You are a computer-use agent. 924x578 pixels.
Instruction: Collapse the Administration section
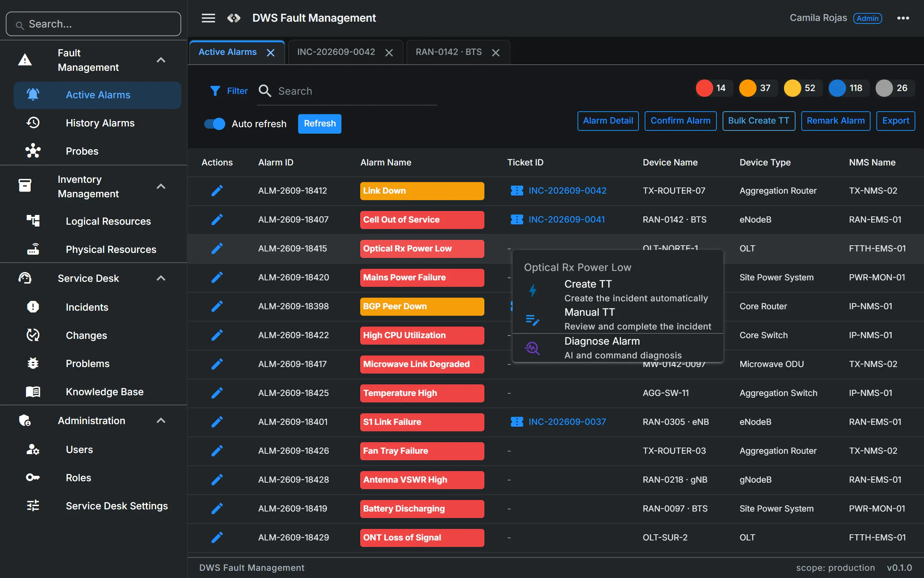coord(161,421)
